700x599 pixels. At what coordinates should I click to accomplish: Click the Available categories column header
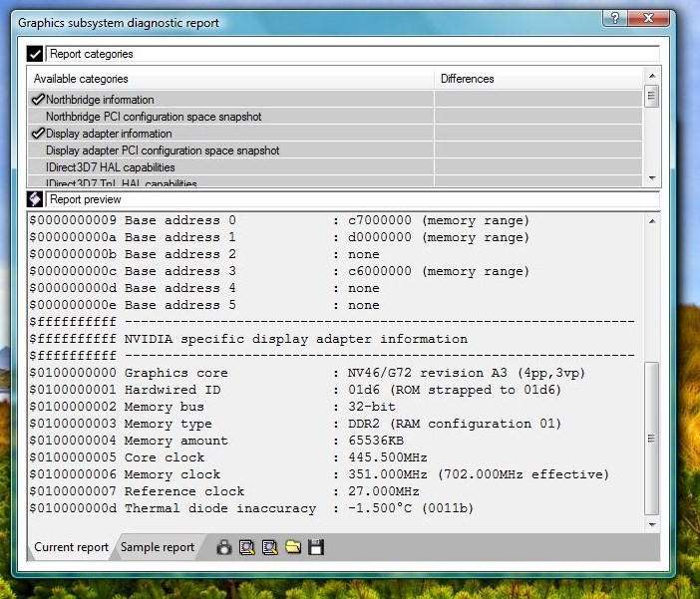(x=230, y=79)
